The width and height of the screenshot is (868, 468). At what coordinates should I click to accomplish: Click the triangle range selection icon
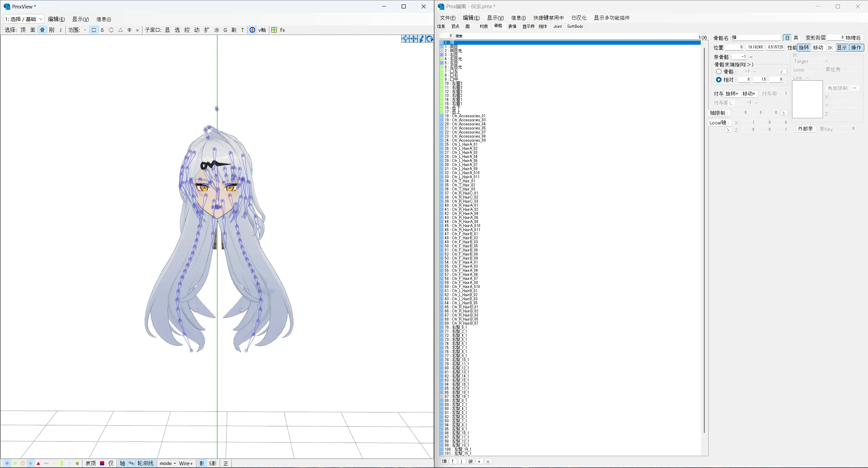(120, 30)
